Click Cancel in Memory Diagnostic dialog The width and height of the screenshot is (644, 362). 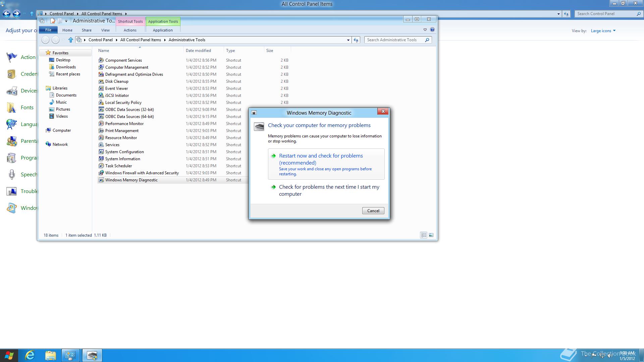pos(373,211)
